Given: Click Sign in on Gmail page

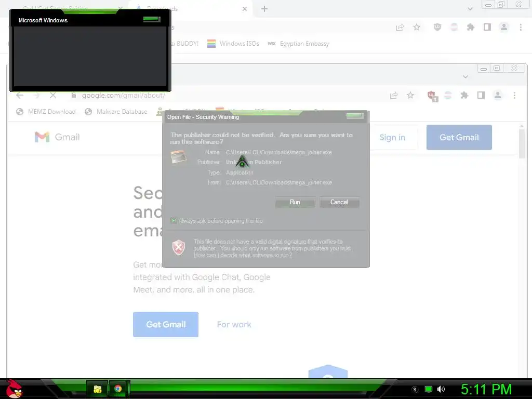Looking at the screenshot, I should tap(392, 137).
